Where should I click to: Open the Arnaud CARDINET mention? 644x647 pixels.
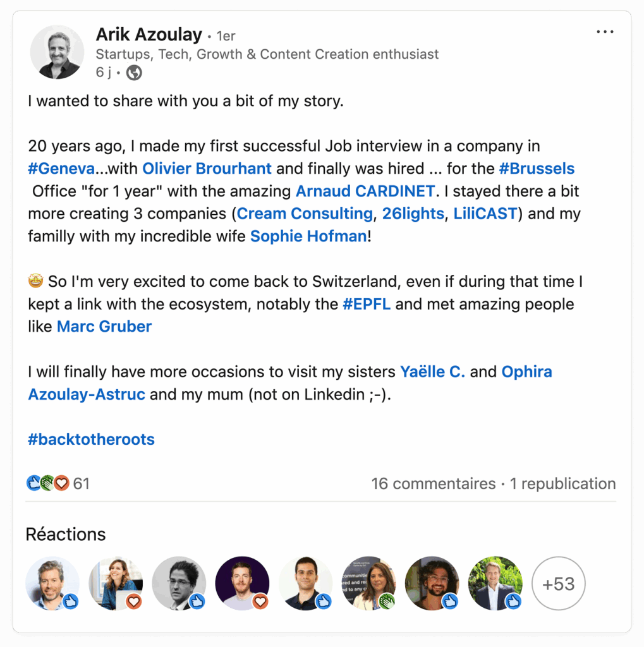tap(365, 191)
